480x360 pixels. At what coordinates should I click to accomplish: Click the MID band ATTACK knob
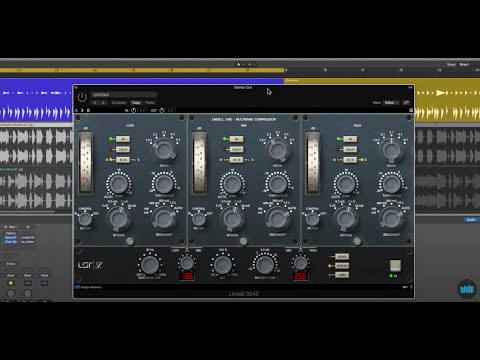[x=232, y=219]
